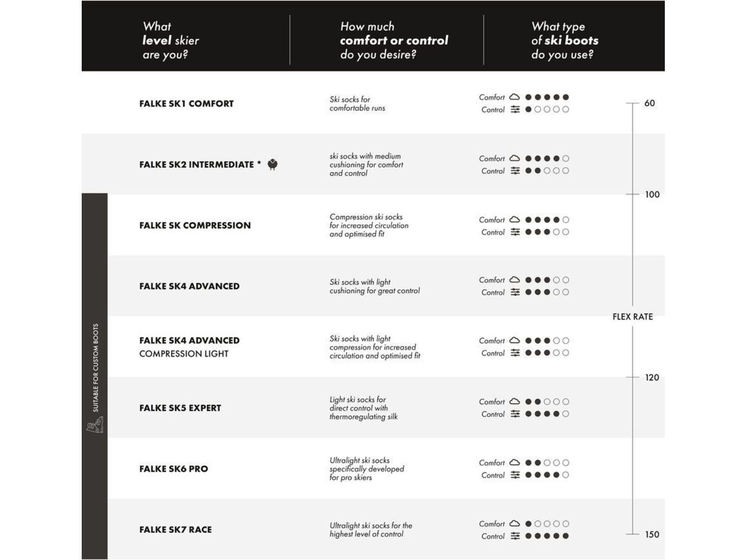Select the FALKE SK1 COMFORT product name
Image resolution: width=747 pixels, height=560 pixels.
pyautogui.click(x=186, y=104)
